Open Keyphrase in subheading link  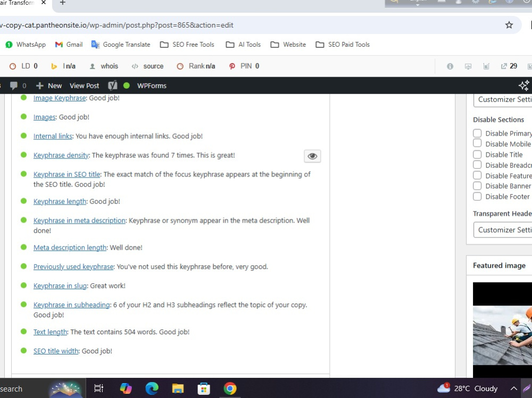(72, 305)
